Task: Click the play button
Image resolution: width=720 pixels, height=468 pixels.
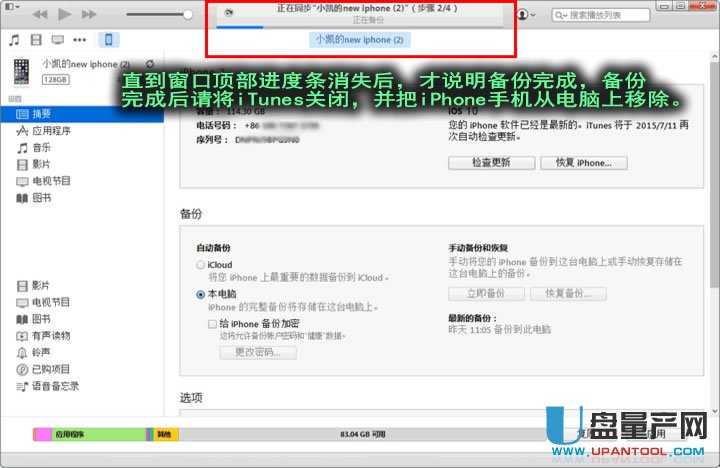Action: (64, 14)
